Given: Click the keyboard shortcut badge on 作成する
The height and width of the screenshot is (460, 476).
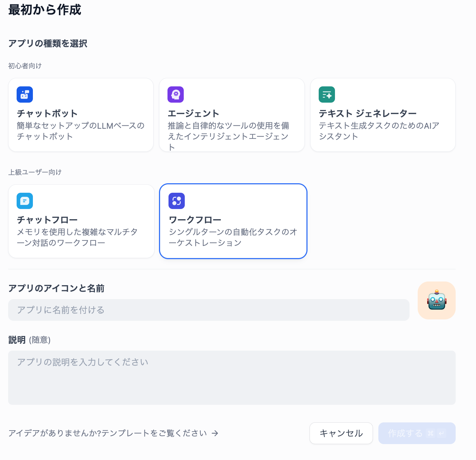Looking at the screenshot, I should [x=436, y=433].
